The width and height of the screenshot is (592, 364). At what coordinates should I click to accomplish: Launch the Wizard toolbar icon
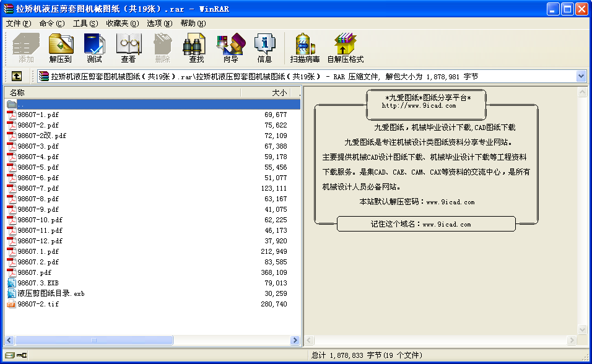pyautogui.click(x=230, y=48)
